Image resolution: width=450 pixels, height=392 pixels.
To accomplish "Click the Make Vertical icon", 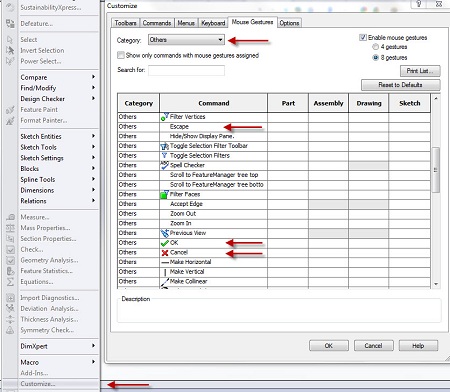I will [x=165, y=272].
